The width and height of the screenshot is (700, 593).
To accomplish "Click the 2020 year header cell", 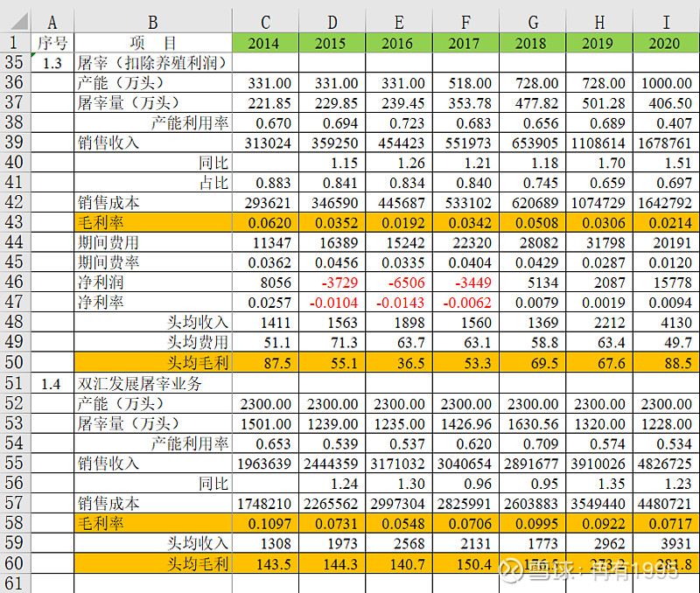I will pyautogui.click(x=666, y=43).
